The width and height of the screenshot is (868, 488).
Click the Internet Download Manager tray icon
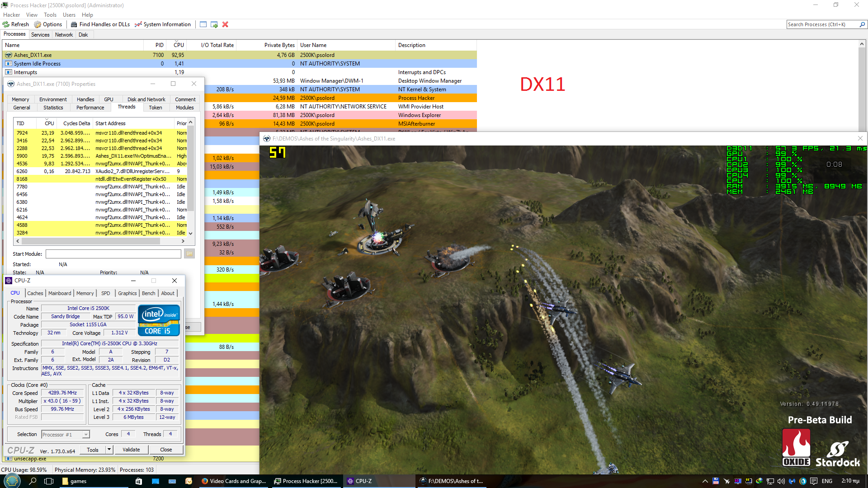click(x=759, y=481)
